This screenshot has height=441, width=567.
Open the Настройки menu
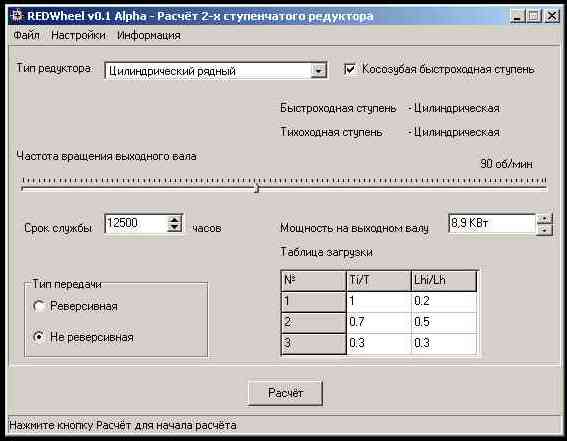click(78, 35)
